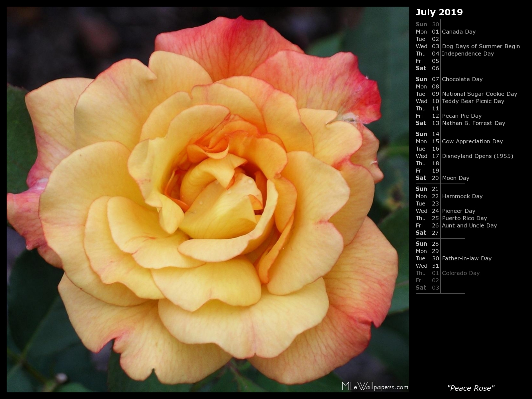The image size is (532, 399).
Task: Select "Dog Days of Summer Begin" entry
Action: (x=481, y=46)
